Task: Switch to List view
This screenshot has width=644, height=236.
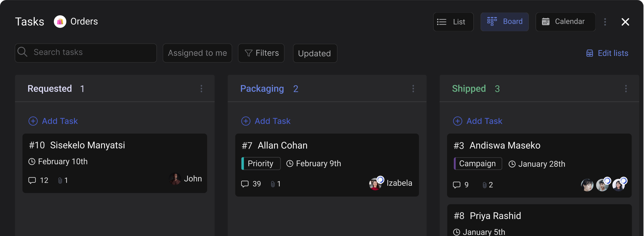Action: pos(453,22)
